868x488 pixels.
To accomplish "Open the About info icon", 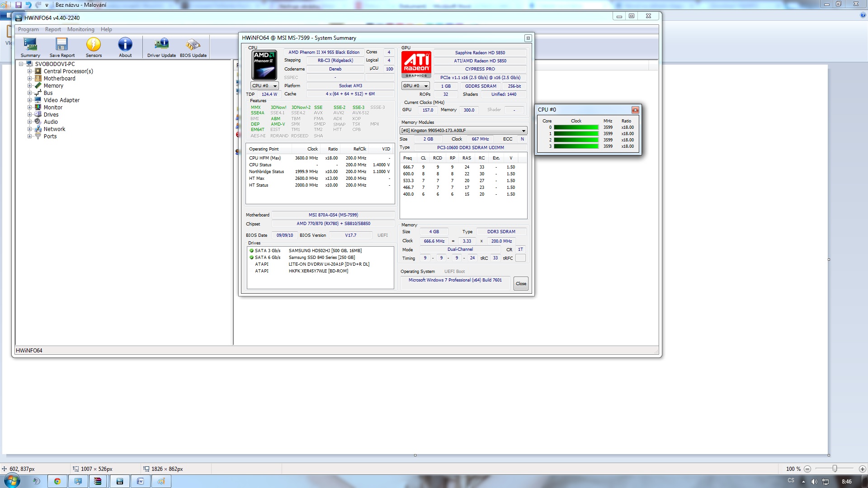I will [125, 47].
